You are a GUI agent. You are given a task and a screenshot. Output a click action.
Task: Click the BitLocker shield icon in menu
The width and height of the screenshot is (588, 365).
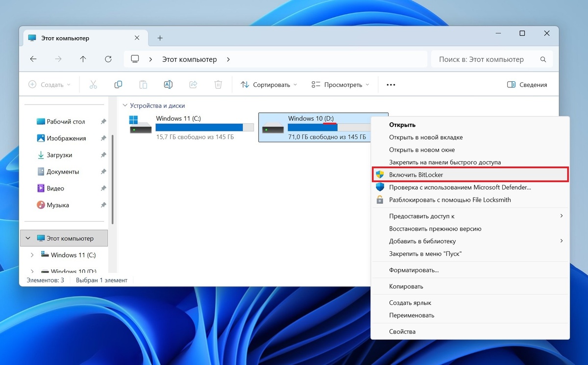380,175
